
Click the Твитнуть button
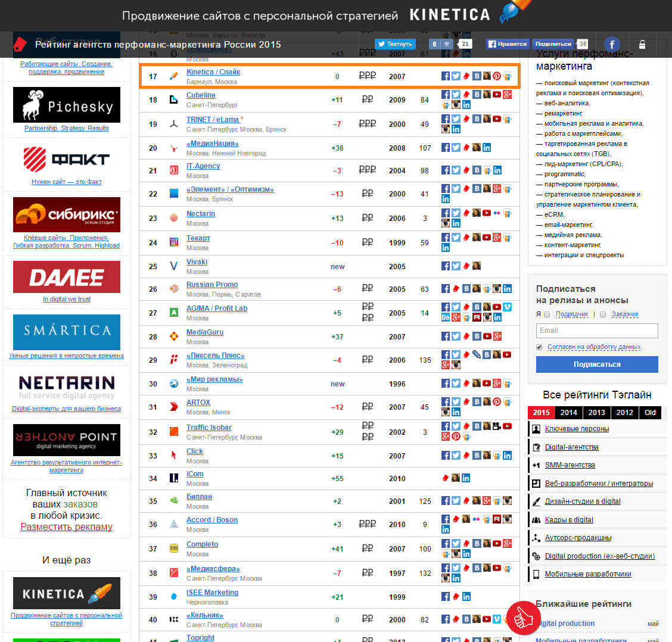coord(395,43)
